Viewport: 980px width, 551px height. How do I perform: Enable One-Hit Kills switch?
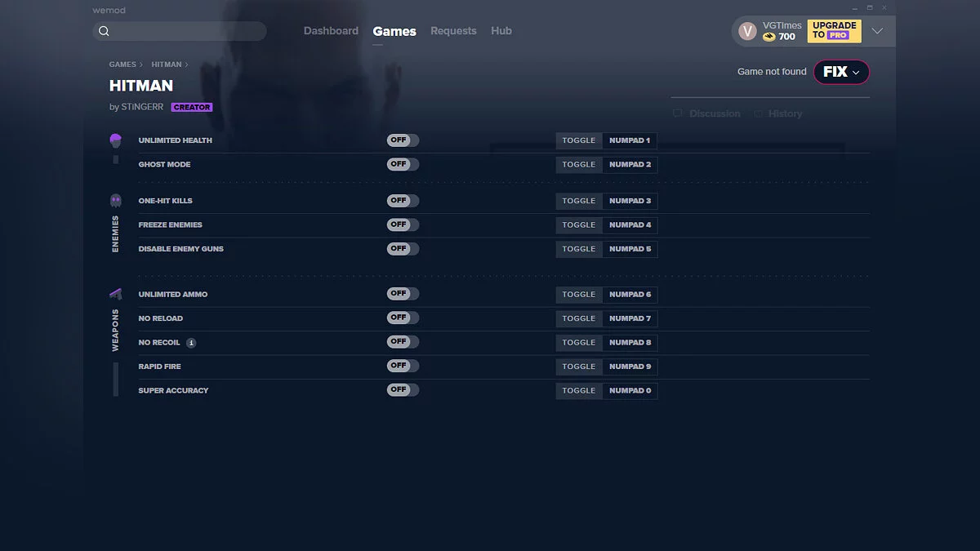click(x=403, y=201)
